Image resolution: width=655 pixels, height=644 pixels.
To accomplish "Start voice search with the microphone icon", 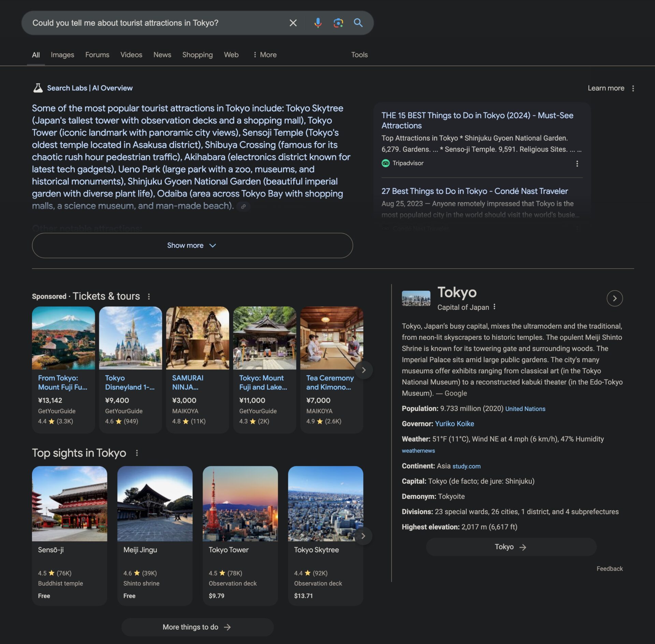I will tap(318, 23).
